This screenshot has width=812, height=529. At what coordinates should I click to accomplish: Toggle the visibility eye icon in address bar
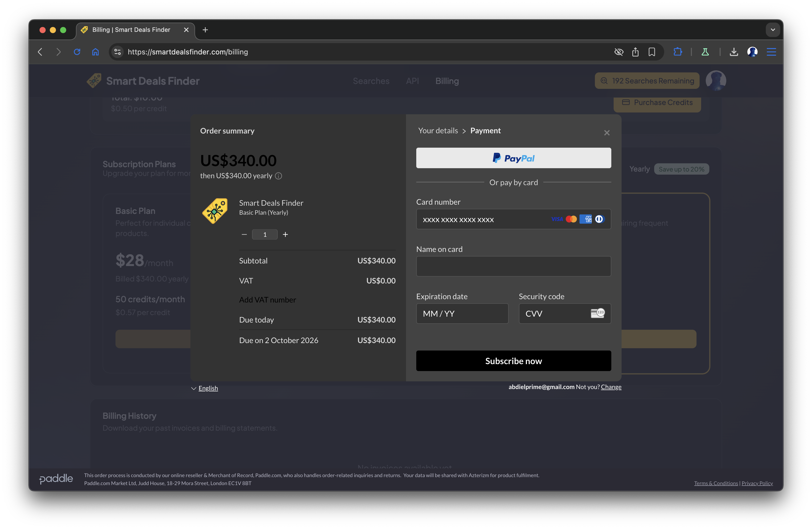619,52
